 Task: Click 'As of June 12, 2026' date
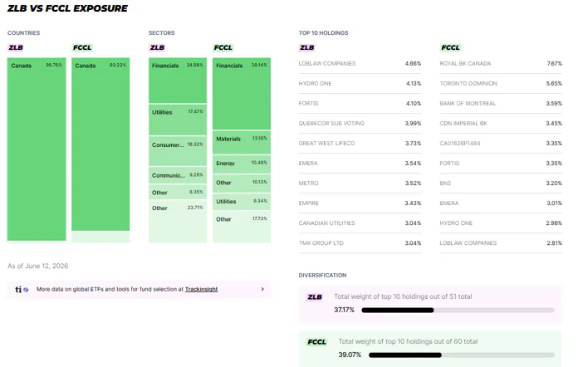coord(38,266)
